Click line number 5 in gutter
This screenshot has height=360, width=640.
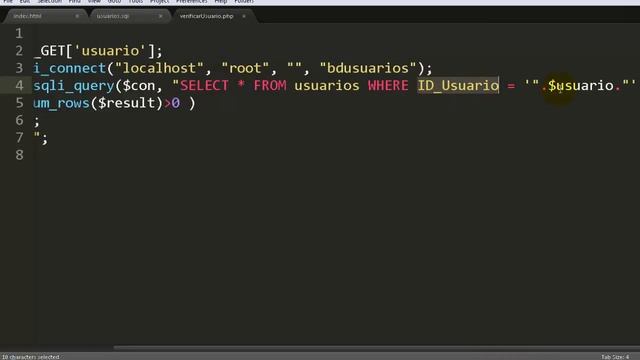click(19, 103)
